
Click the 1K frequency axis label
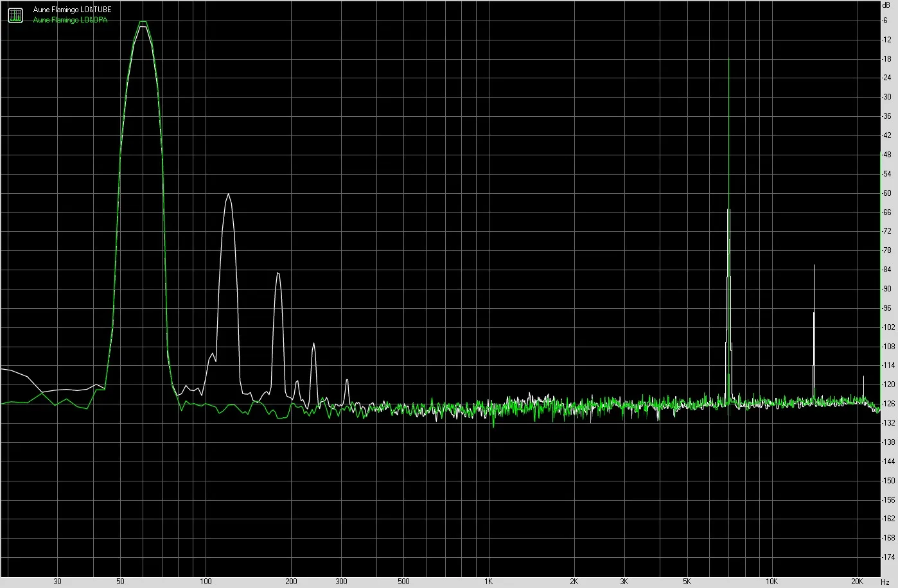pos(488,582)
